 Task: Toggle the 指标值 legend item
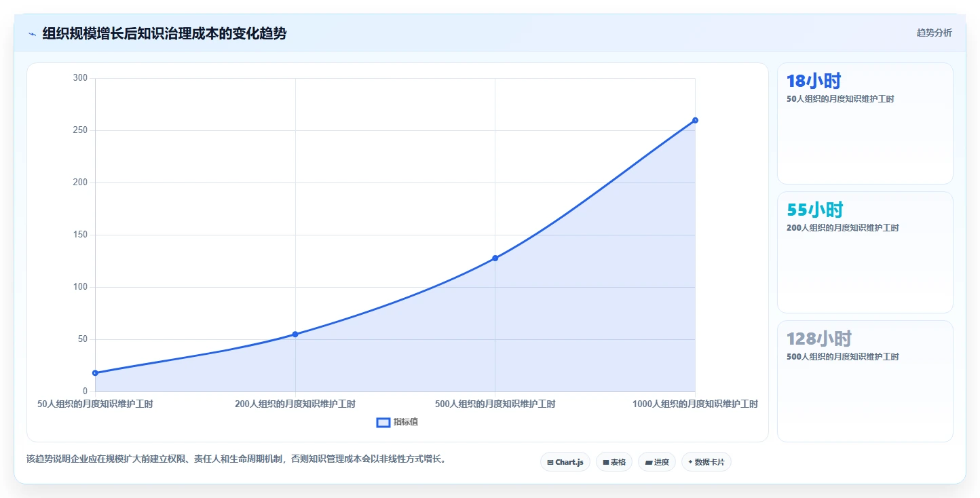(x=398, y=422)
